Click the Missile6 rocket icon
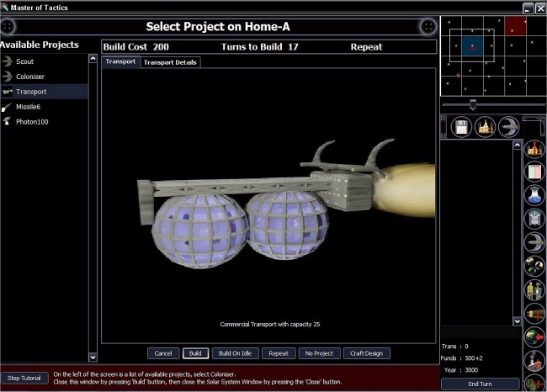Image resolution: width=547 pixels, height=392 pixels. coord(6,107)
